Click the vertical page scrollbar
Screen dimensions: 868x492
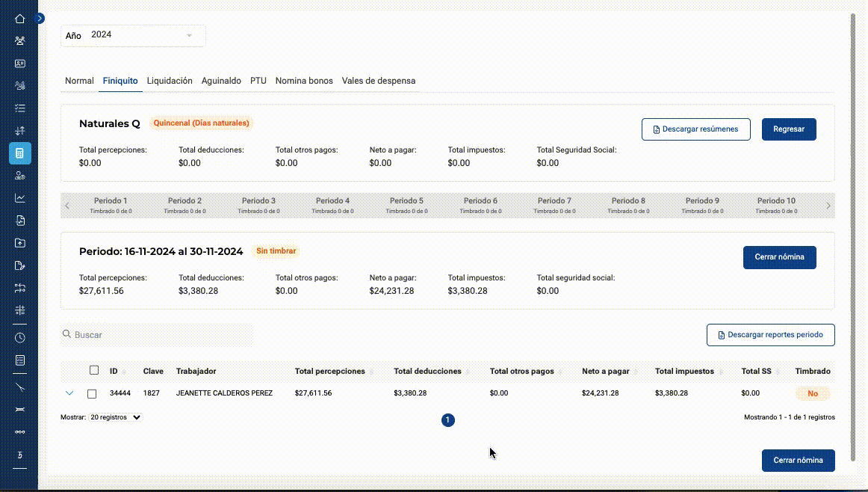853,239
